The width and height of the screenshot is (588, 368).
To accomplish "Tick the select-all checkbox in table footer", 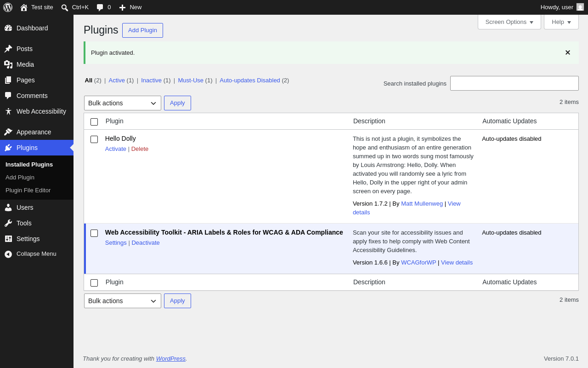I will (94, 282).
